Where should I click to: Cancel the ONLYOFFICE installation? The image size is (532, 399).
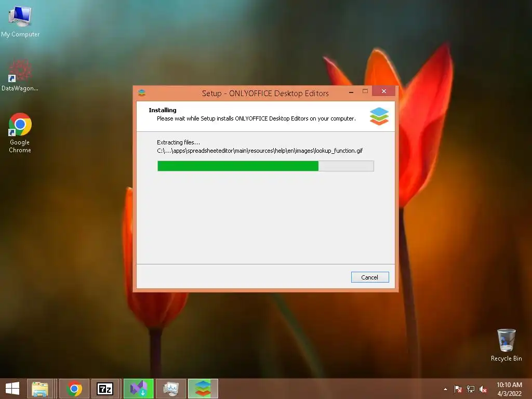point(370,277)
